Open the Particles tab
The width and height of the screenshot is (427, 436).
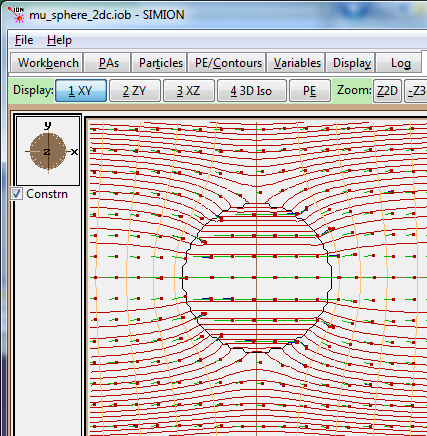click(x=160, y=63)
